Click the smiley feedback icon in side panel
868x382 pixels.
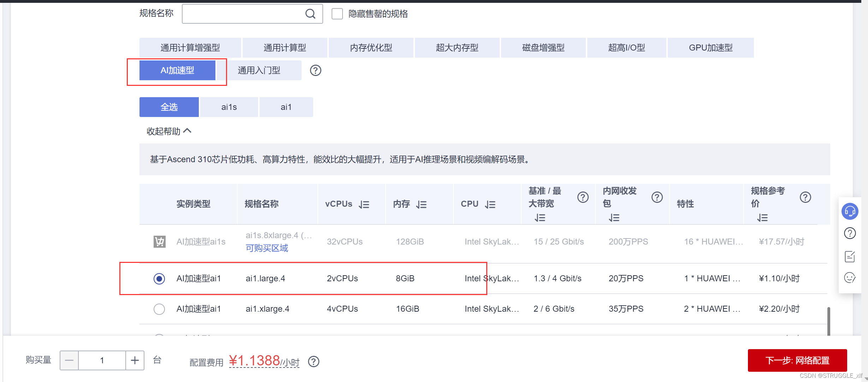[850, 278]
